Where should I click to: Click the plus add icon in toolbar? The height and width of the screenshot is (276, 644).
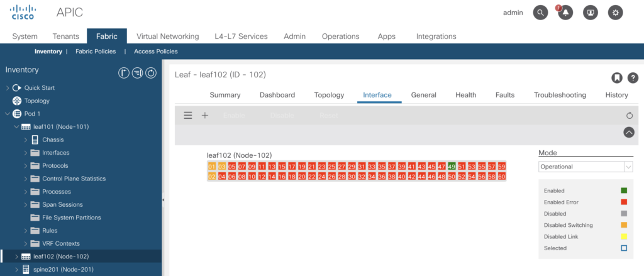coord(205,116)
